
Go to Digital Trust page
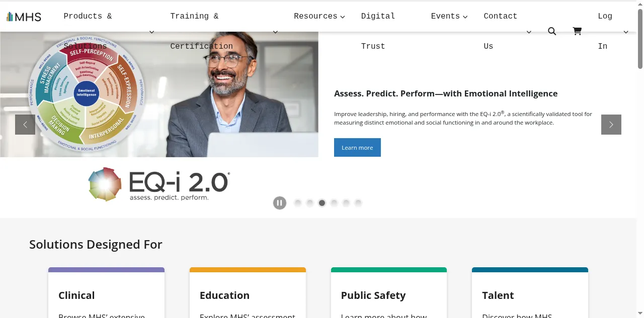(378, 31)
